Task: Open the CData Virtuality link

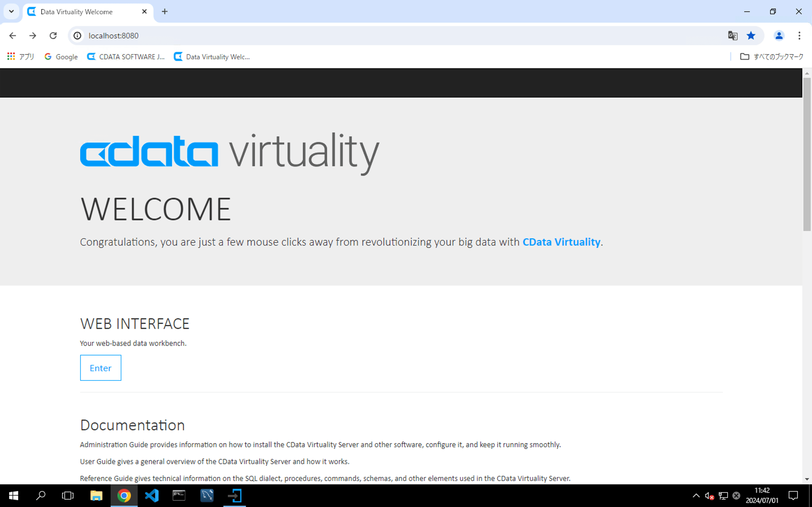Action: coord(561,242)
